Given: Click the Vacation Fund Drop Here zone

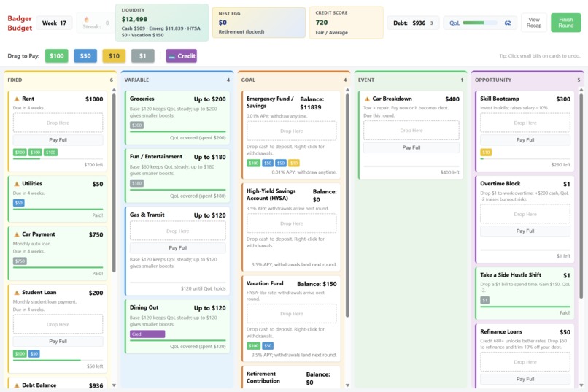Looking at the screenshot, I should point(291,314).
